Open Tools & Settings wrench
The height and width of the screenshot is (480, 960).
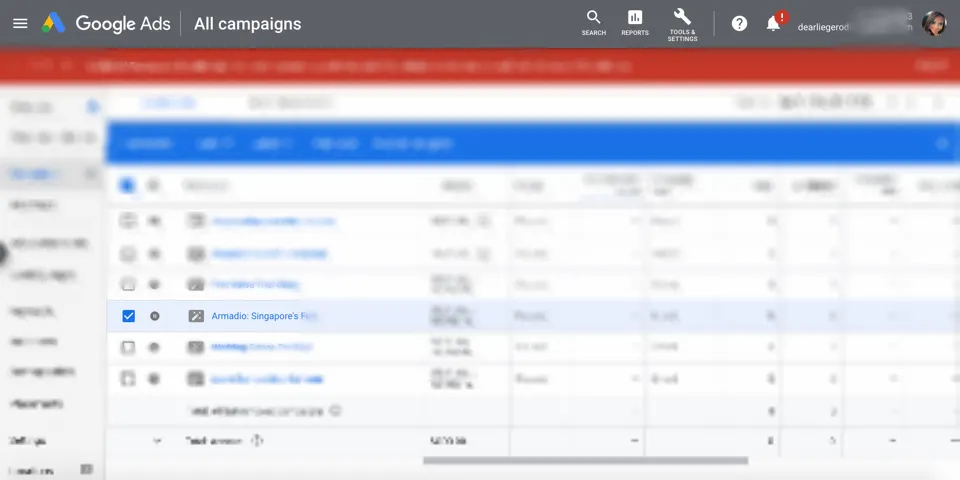(682, 24)
